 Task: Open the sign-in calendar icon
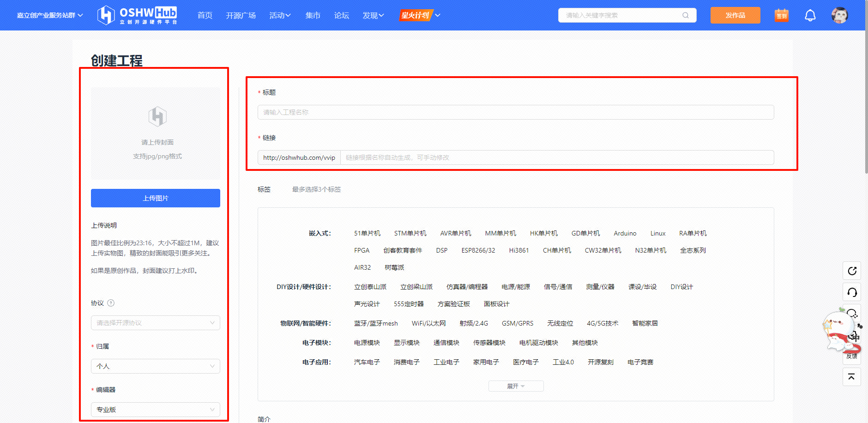(x=782, y=15)
